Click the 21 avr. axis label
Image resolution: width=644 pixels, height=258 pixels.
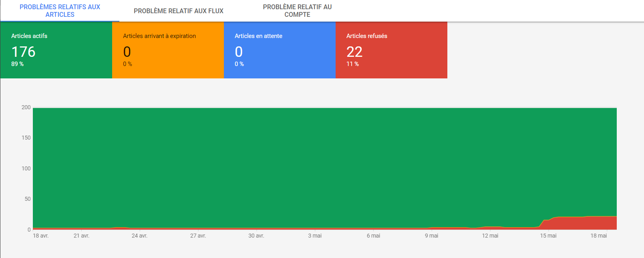click(x=81, y=236)
